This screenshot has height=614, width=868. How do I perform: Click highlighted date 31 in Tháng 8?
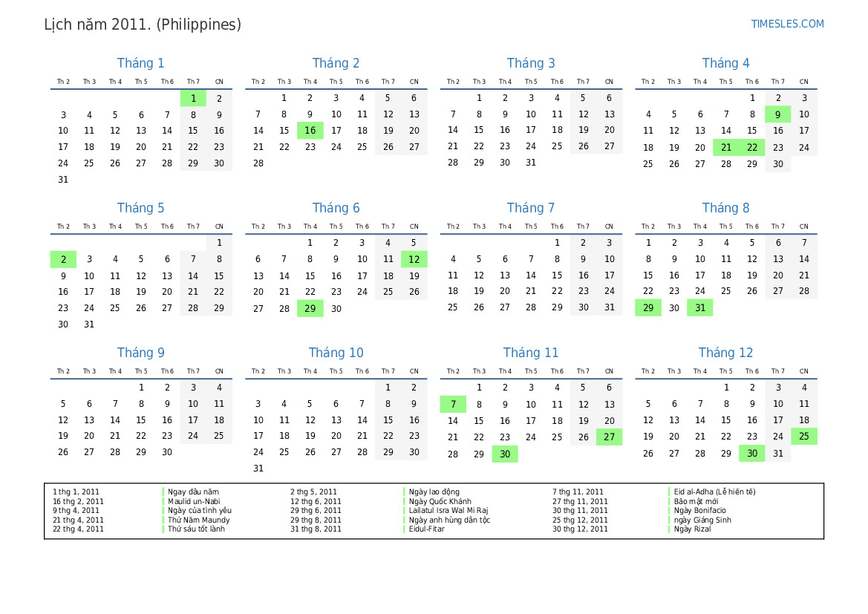point(699,308)
